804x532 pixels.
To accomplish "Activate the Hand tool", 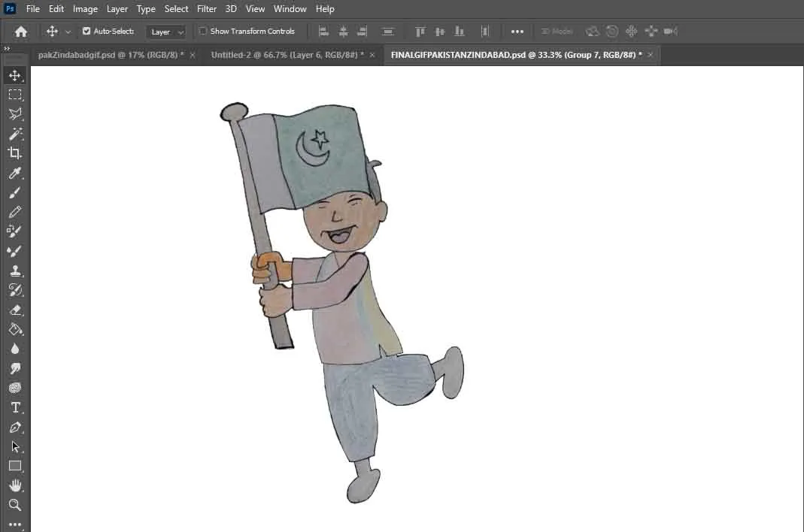I will click(x=15, y=485).
